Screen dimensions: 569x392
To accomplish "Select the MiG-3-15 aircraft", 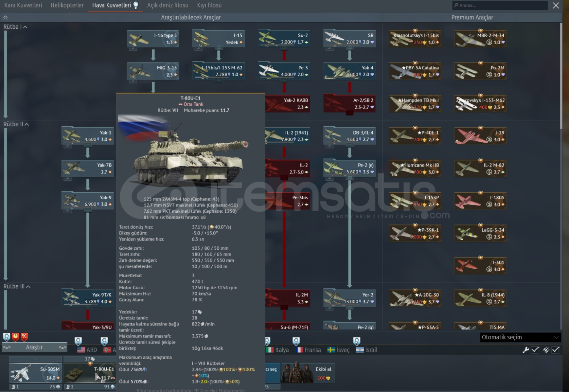I will pos(153,71).
